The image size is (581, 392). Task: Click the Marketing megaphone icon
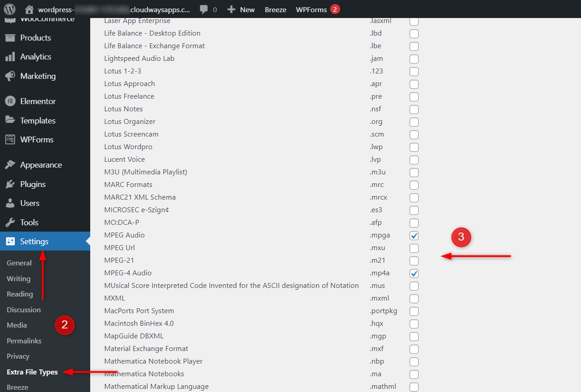[10, 76]
